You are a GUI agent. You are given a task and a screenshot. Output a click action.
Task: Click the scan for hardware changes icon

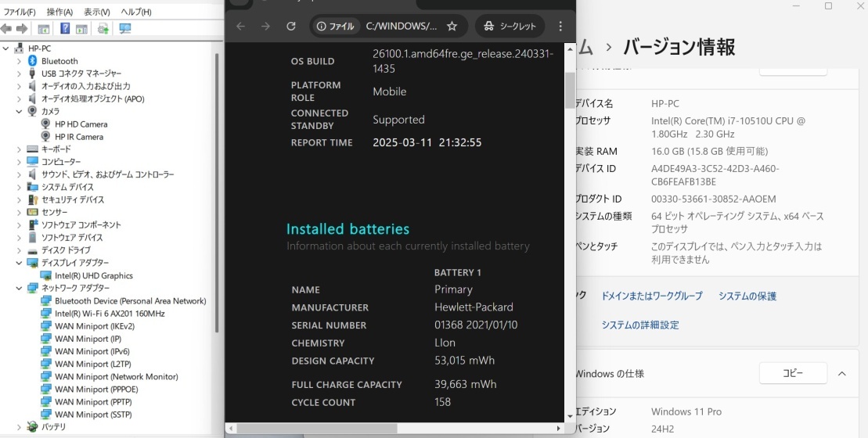coord(125,28)
